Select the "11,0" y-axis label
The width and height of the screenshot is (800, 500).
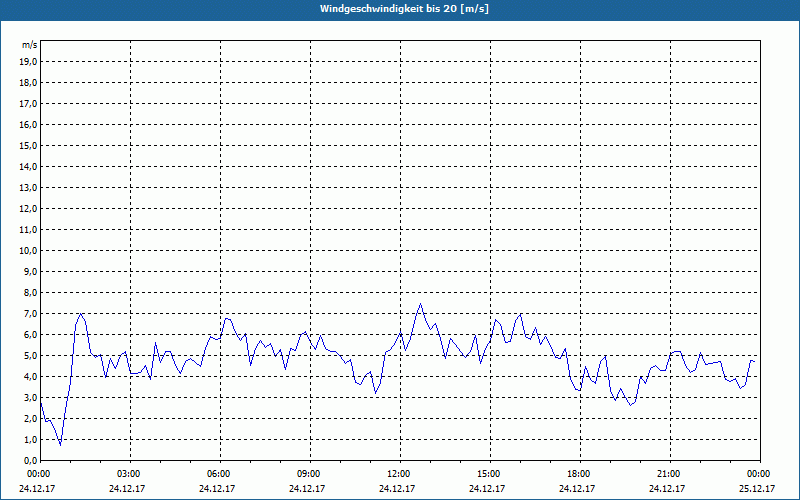29,230
